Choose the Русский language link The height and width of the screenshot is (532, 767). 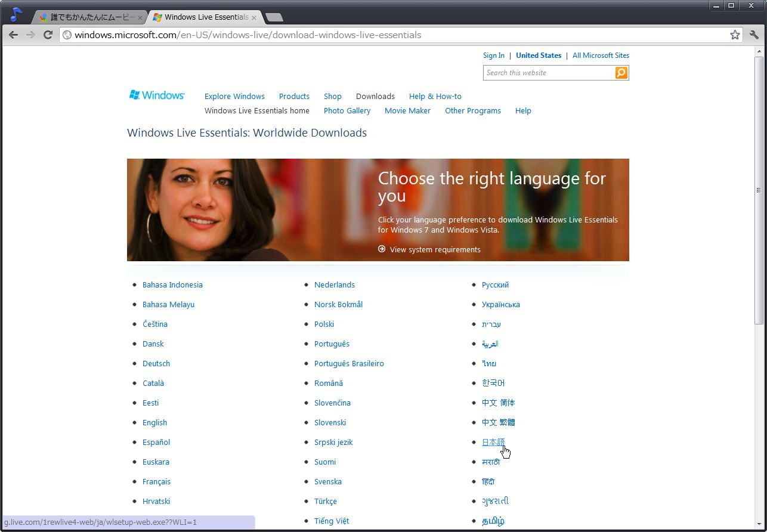(495, 284)
